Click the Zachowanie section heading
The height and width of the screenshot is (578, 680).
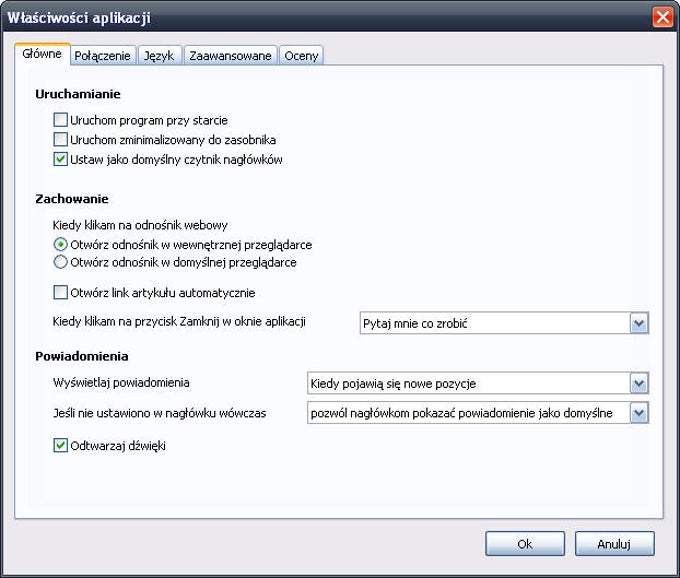[x=72, y=199]
